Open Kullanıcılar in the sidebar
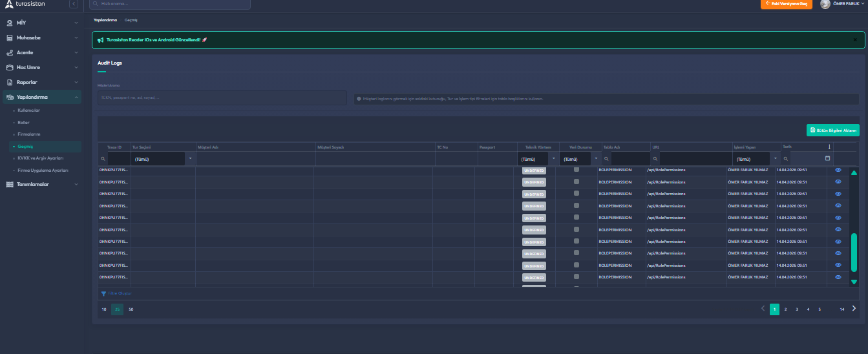Image resolution: width=868 pixels, height=354 pixels. coord(29,110)
